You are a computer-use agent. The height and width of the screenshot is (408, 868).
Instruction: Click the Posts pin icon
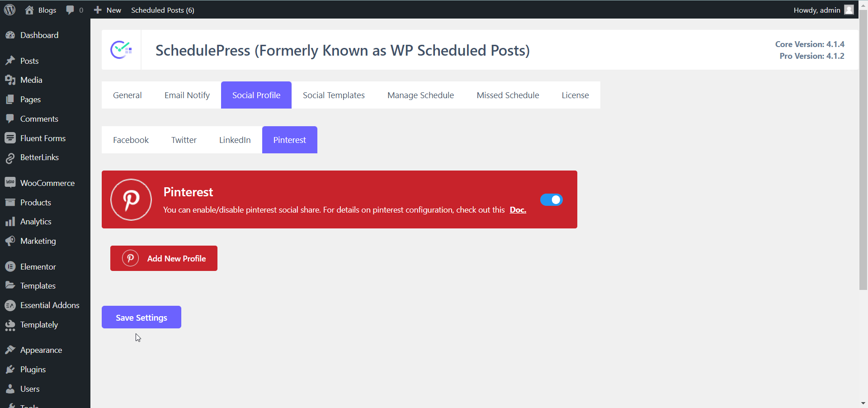coord(10,61)
